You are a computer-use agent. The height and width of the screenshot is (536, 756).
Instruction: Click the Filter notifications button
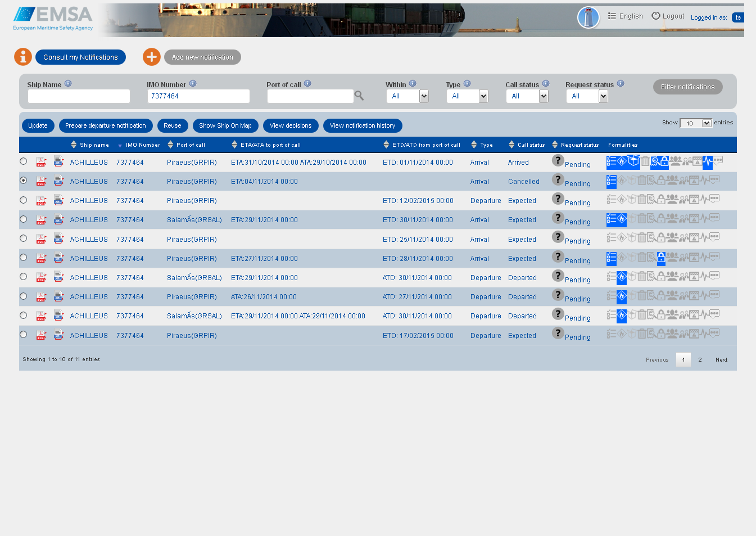[x=688, y=87]
